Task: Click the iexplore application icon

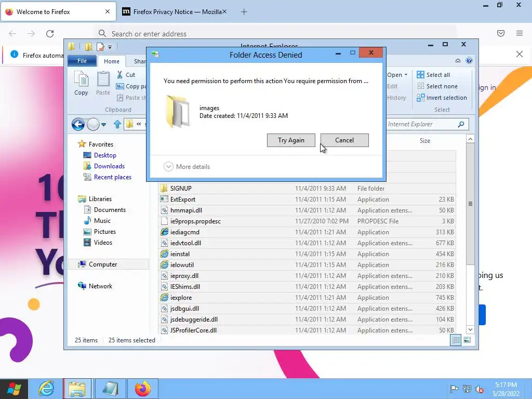Action: pyautogui.click(x=164, y=298)
